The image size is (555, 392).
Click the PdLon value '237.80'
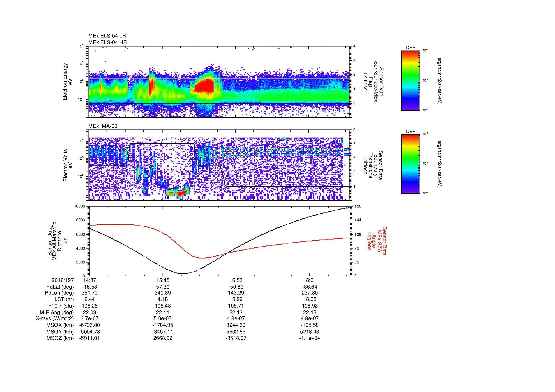pos(310,293)
